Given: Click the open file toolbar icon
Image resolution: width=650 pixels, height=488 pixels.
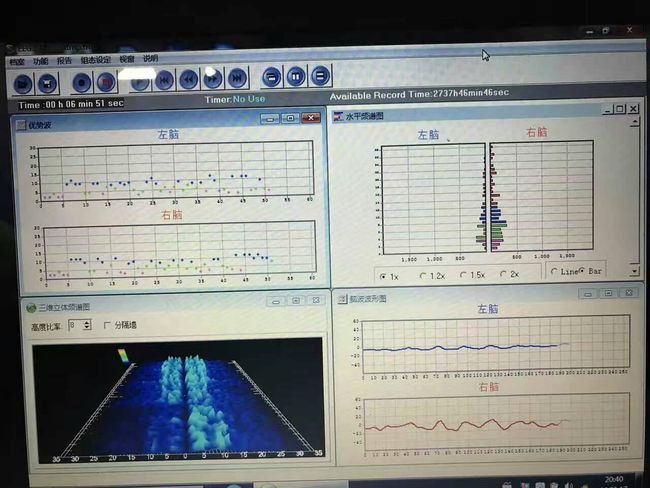Looking at the screenshot, I should pos(23,84).
